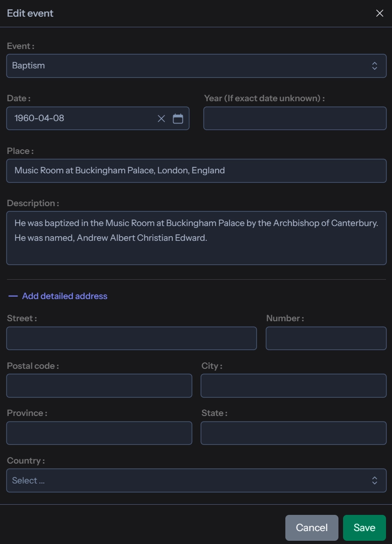Close the Edit event dialog
Viewport: 392px width, 544px height.
tap(380, 13)
